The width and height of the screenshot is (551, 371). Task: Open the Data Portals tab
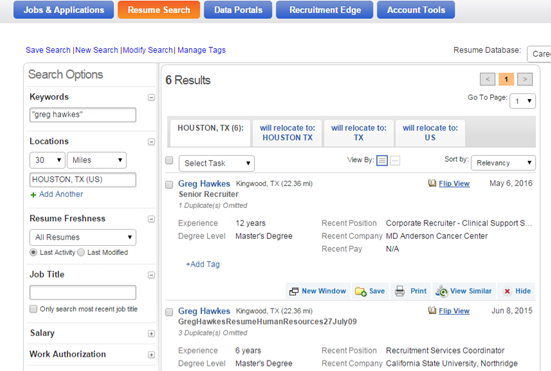pyautogui.click(x=238, y=10)
